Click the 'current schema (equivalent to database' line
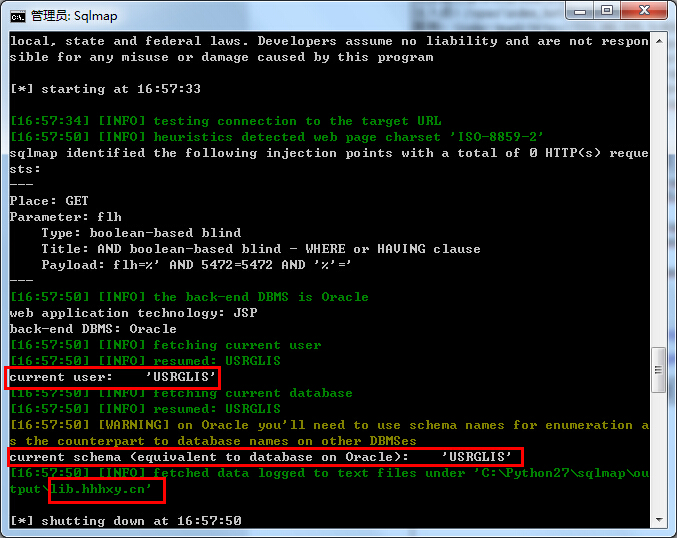 coord(260,457)
